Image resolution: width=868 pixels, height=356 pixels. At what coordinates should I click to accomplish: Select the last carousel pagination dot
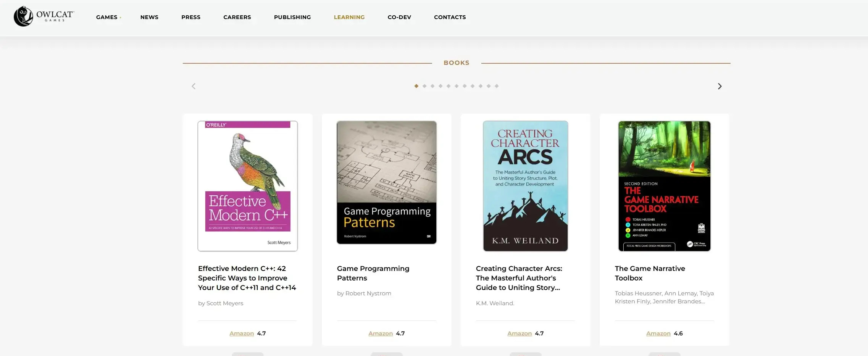click(x=497, y=86)
